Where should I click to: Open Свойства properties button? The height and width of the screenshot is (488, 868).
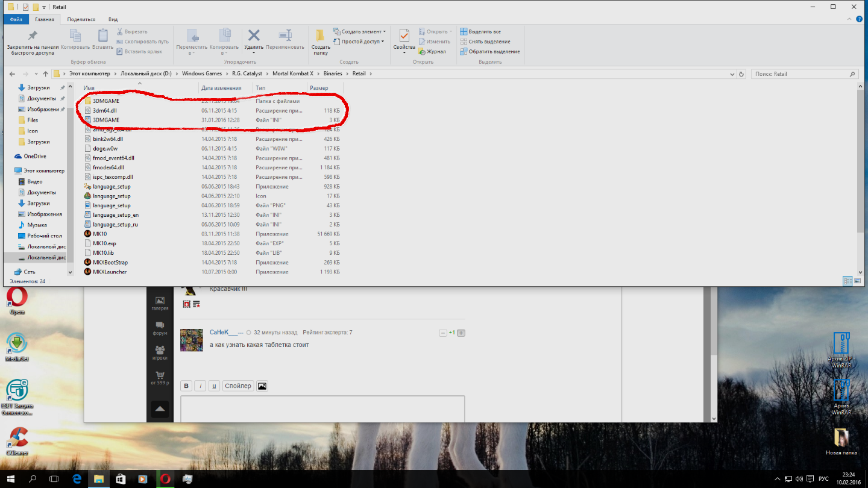coord(404,41)
